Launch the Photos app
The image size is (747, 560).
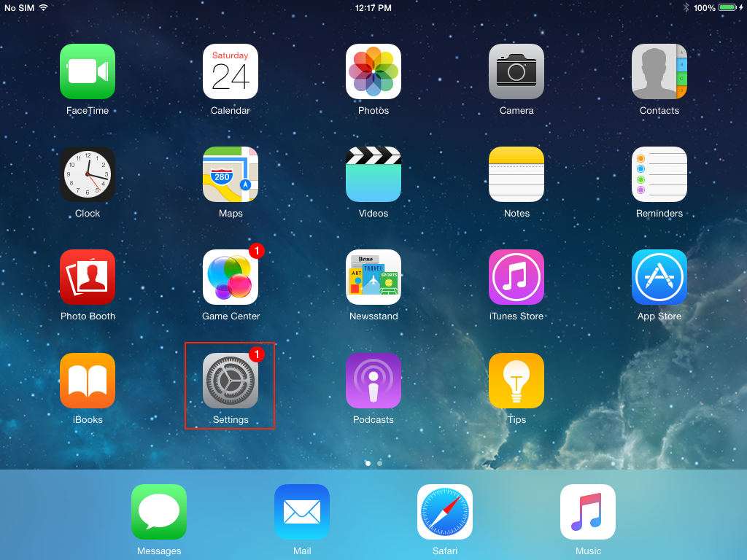point(373,71)
